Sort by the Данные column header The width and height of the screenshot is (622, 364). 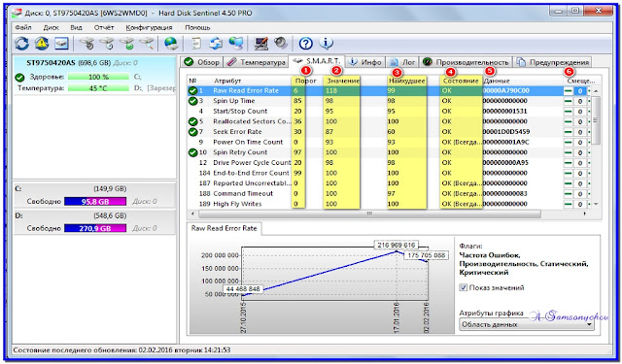point(497,81)
